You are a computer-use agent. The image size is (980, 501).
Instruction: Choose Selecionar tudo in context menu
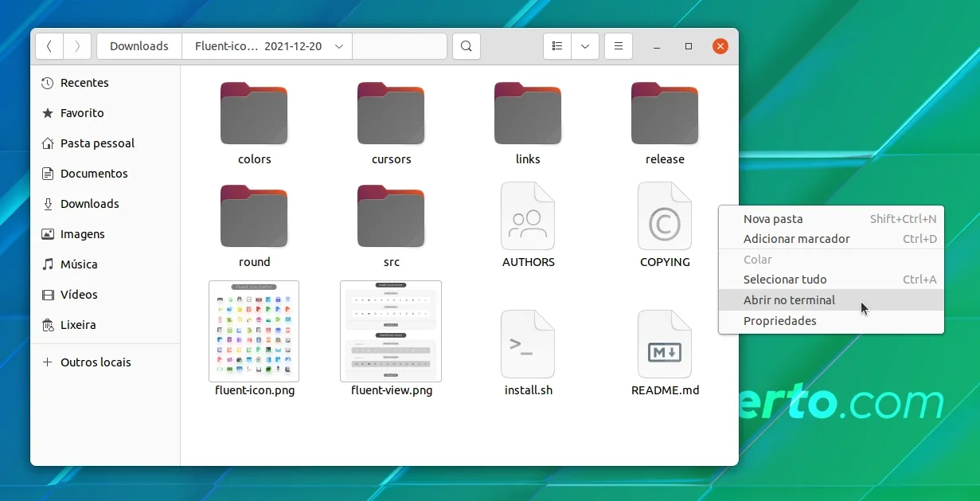pos(831,280)
